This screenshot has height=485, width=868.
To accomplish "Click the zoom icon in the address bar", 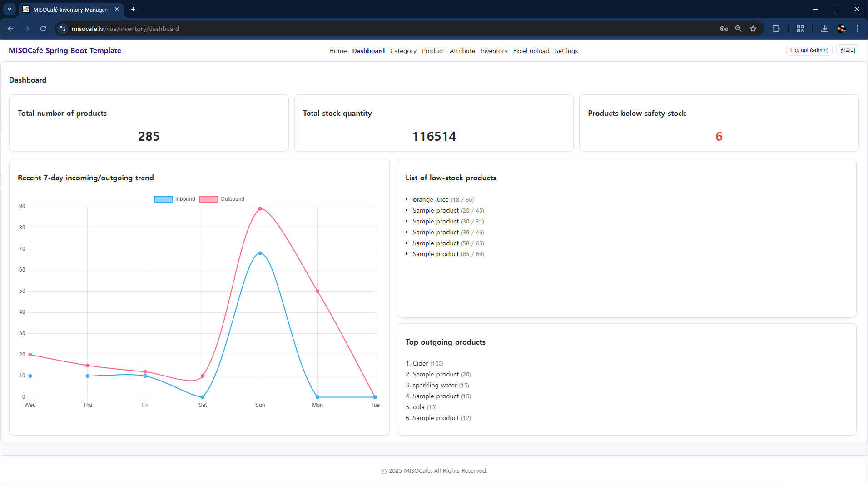I will [738, 28].
